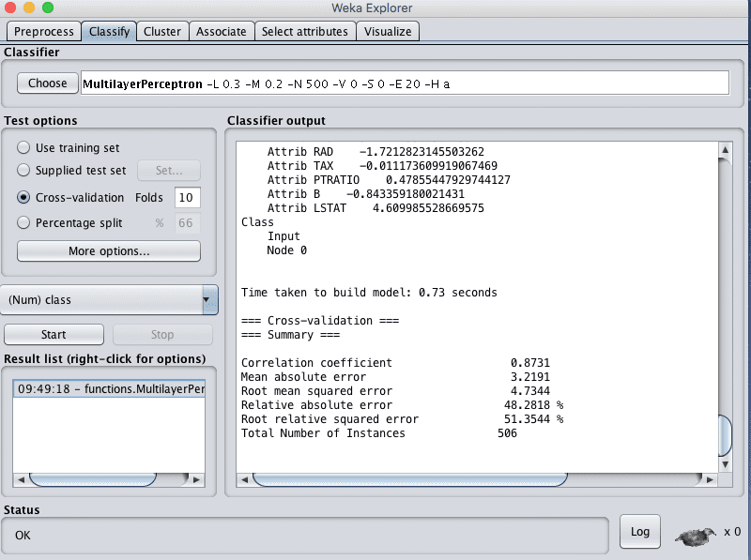
Task: Click the red close window button
Action: 9,8
